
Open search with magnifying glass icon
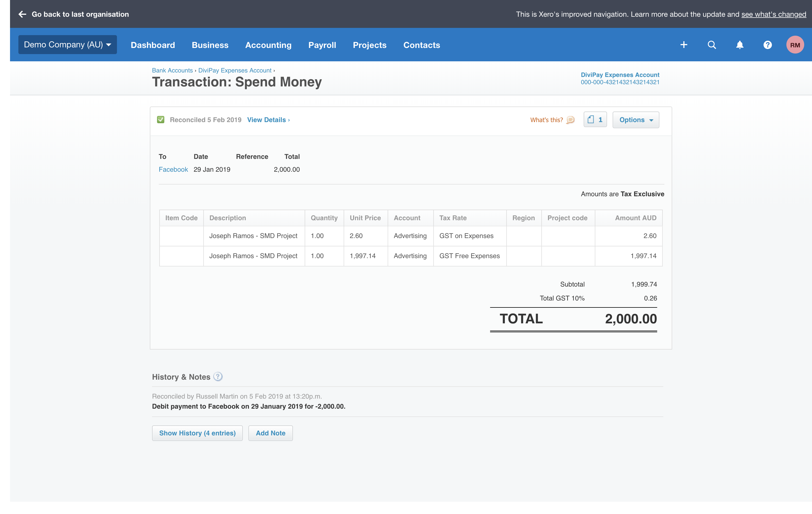[711, 45]
